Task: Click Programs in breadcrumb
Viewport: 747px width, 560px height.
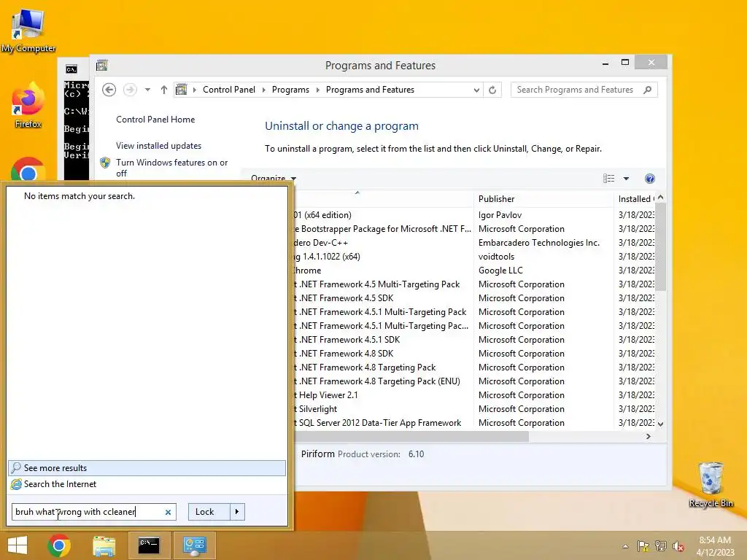Action: (x=290, y=90)
